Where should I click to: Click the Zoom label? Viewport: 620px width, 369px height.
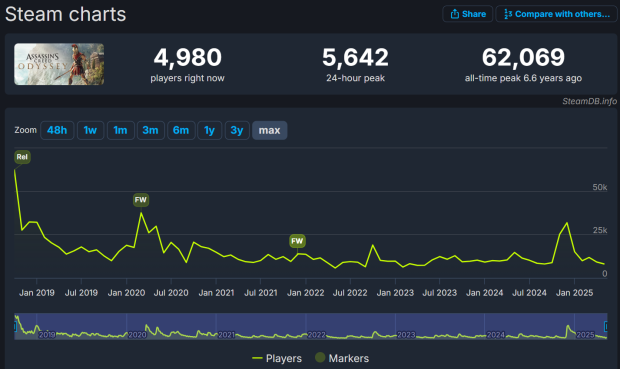pyautogui.click(x=25, y=130)
